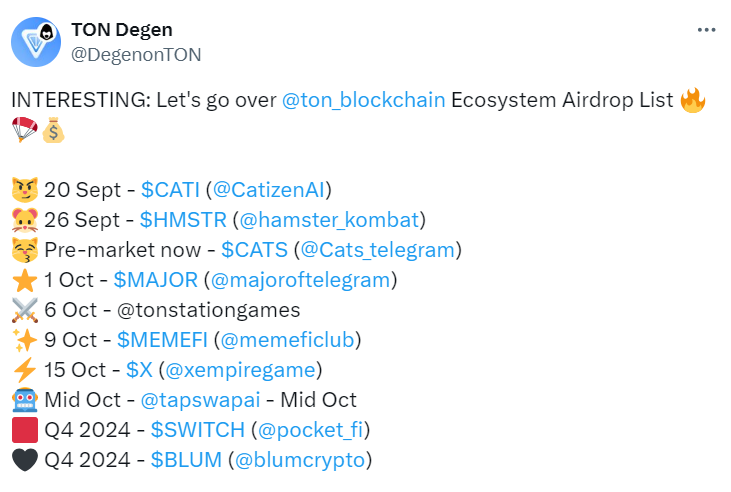
Task: Click the $SWITCH cashtag
Action: tap(197, 430)
